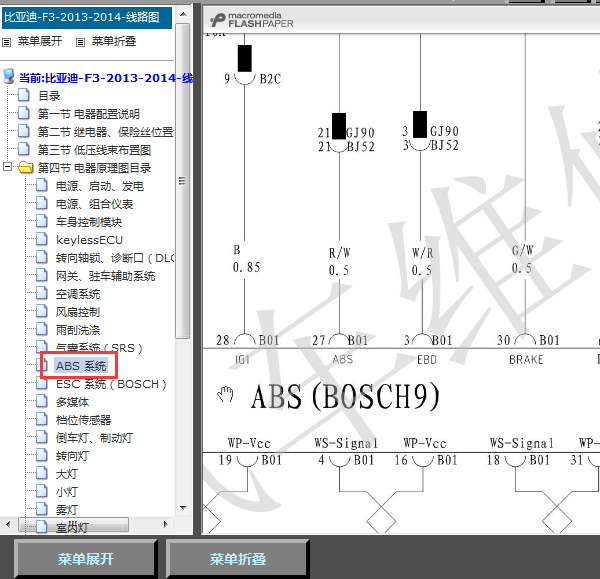Select ABS 系统 in the tree
Screen dimensions: 600x579
[81, 366]
